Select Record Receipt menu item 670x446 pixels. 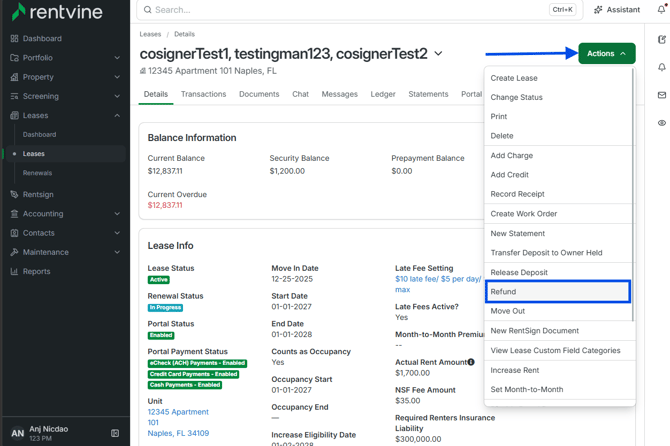pyautogui.click(x=558, y=194)
